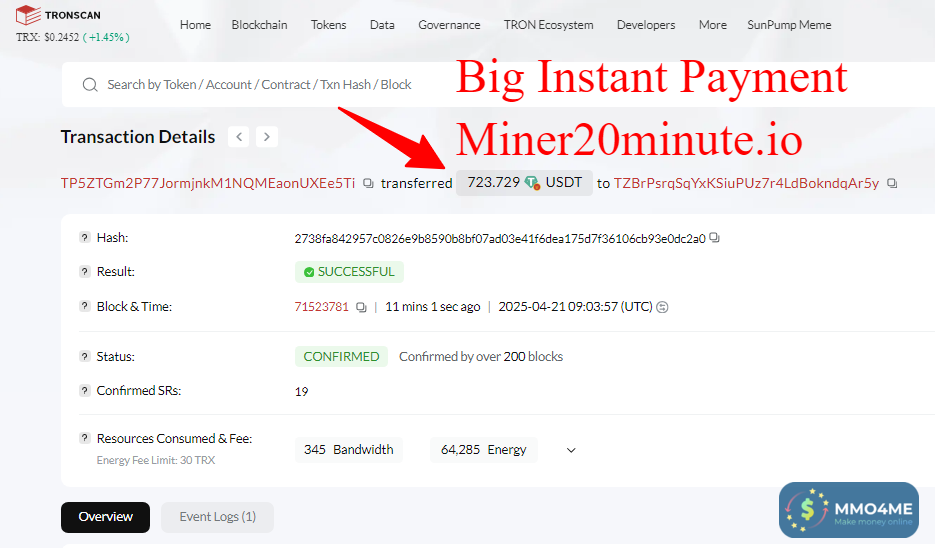Viewport: 935px width, 548px height.
Task: Click 'Confirmed by over 200 blocks' text
Action: click(x=481, y=357)
